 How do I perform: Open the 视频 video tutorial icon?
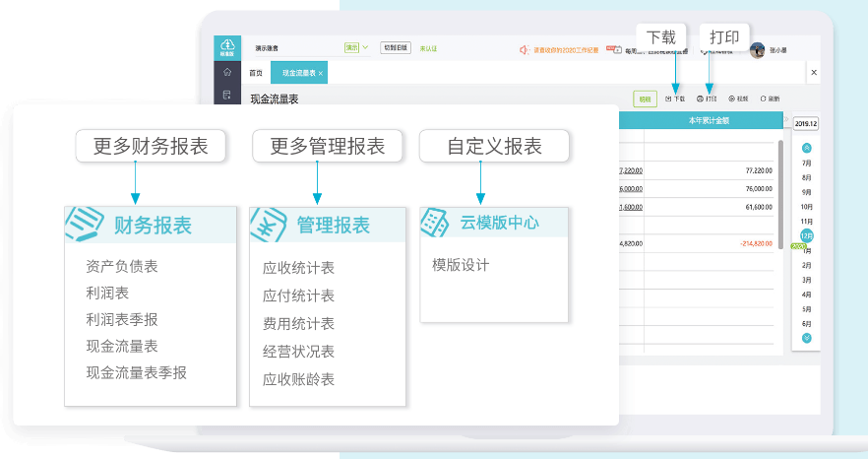[732, 98]
